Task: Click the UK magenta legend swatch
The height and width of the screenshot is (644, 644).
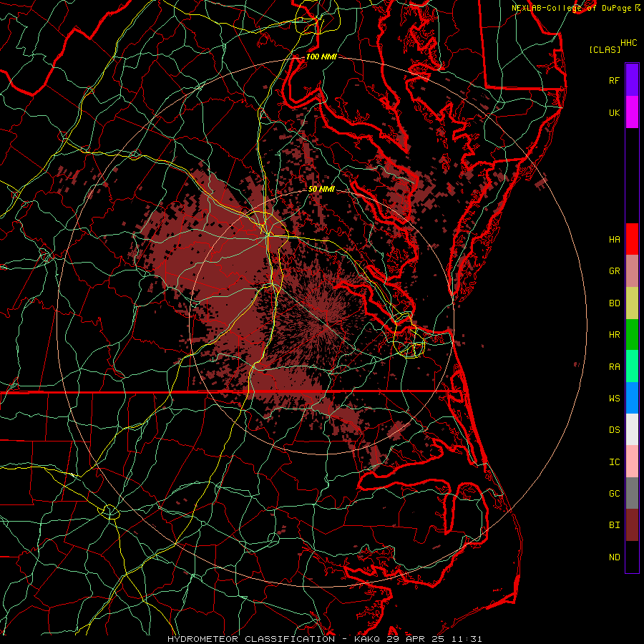Action: (632, 112)
